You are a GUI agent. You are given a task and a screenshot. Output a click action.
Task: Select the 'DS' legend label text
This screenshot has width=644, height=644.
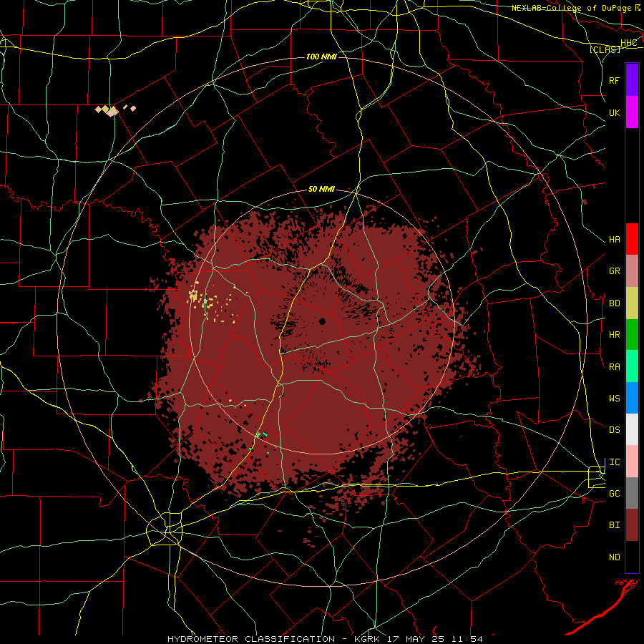(615, 430)
